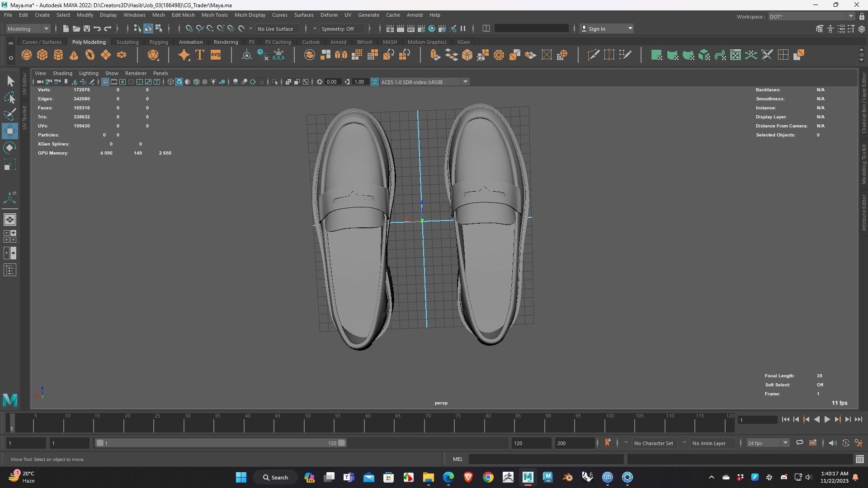Click the MEL command line input field

click(546, 459)
